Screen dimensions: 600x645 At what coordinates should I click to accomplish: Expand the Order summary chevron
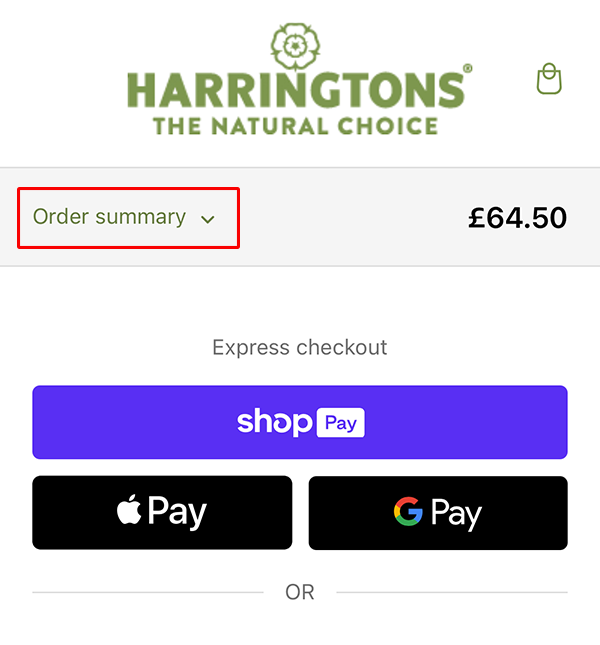coord(208,219)
